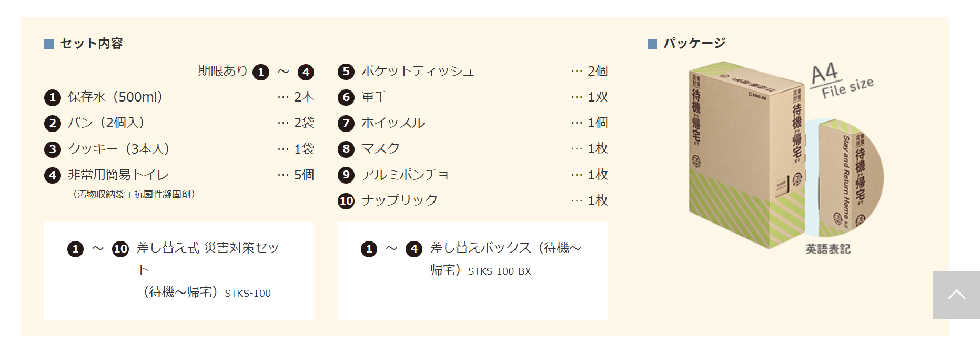Open the 差し替えボックス STKS-100-BX box
980x343 pixels.
(x=472, y=270)
